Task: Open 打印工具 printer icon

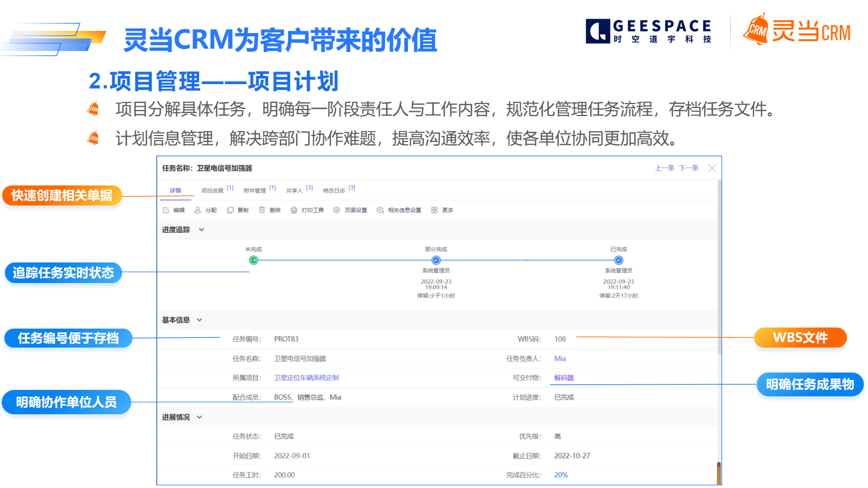Action: tap(294, 210)
